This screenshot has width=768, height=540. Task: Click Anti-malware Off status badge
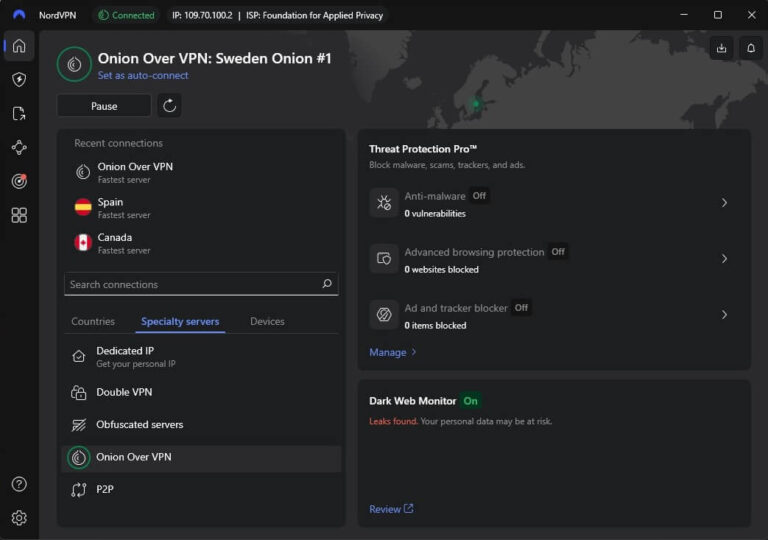pos(479,196)
